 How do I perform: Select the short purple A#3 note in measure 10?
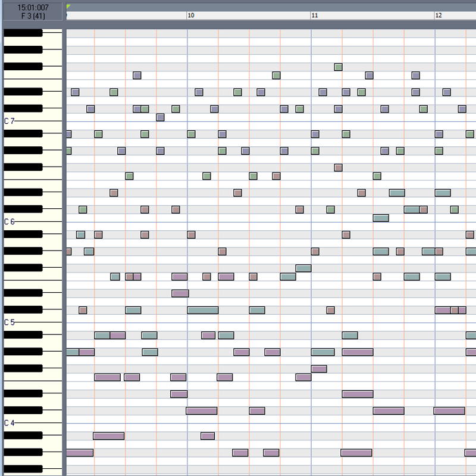coord(208,436)
